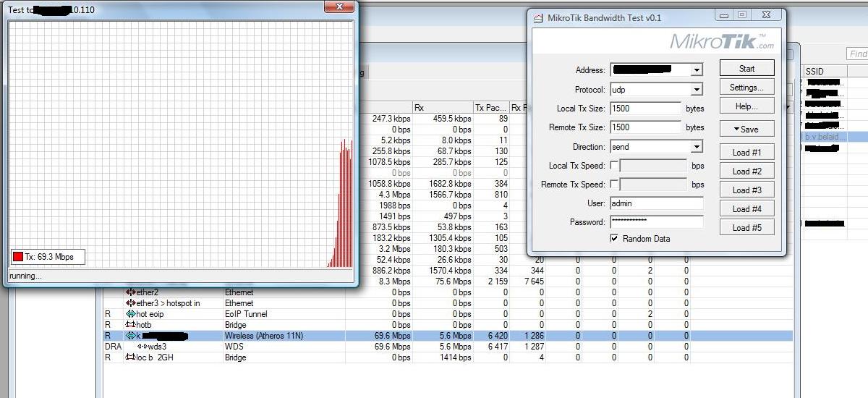Close the Test graph window
The height and width of the screenshot is (398, 868).
click(339, 7)
